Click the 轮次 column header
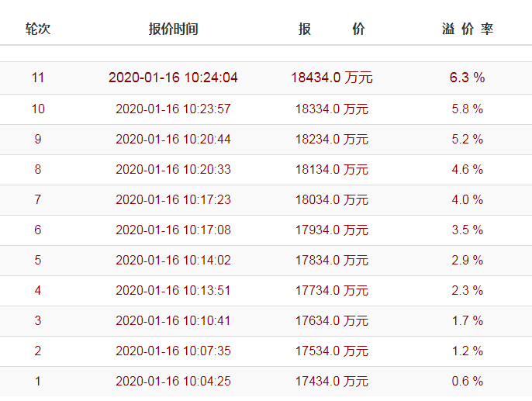 click(x=38, y=29)
